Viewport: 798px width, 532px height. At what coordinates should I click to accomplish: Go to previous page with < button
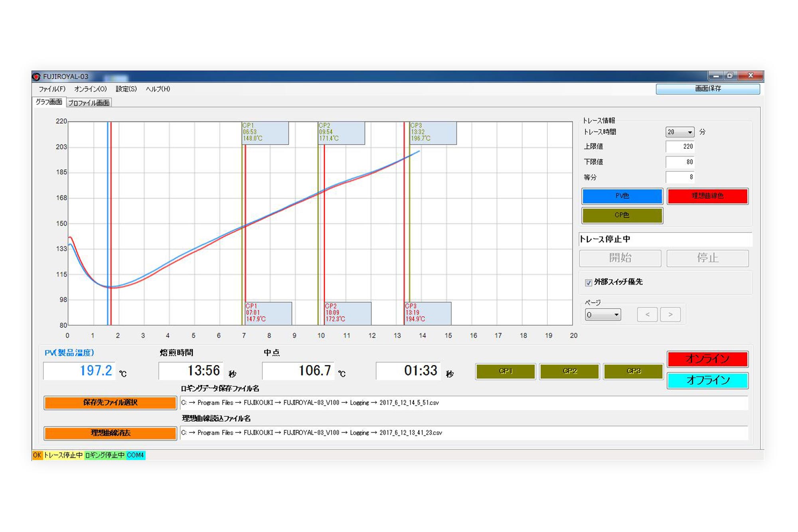[647, 315]
